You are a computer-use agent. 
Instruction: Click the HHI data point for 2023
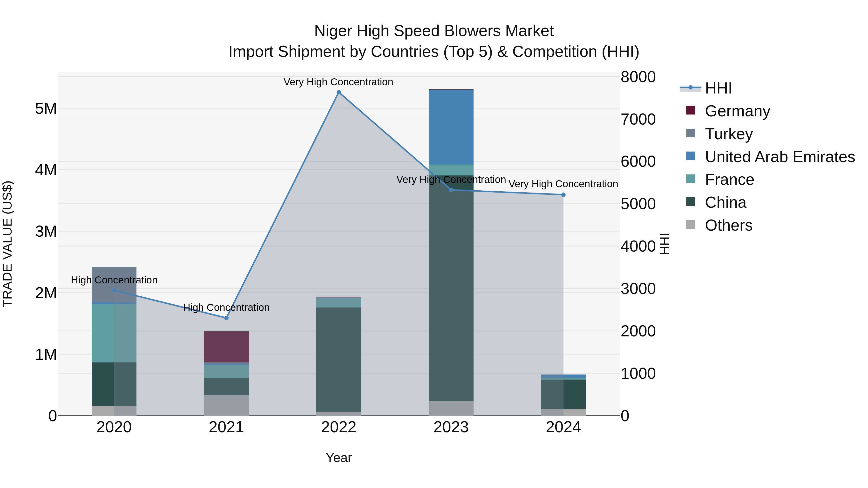(x=451, y=190)
